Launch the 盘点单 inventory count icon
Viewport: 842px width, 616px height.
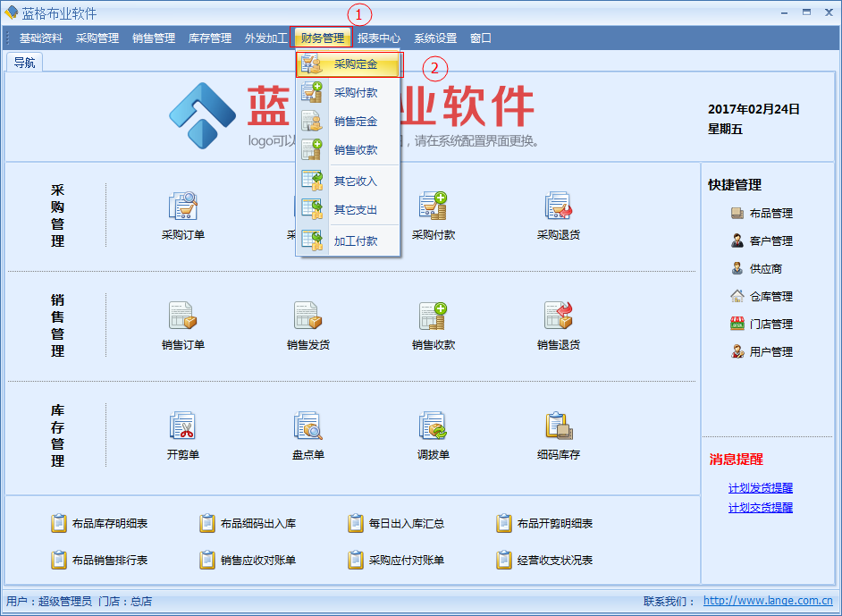point(308,426)
